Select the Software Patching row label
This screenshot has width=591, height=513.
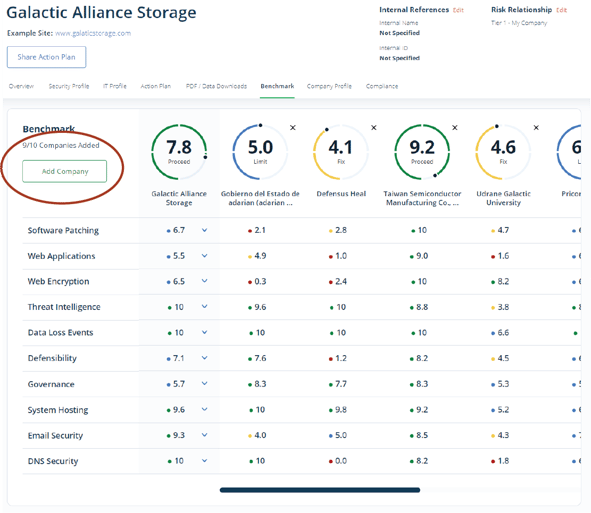tap(63, 230)
